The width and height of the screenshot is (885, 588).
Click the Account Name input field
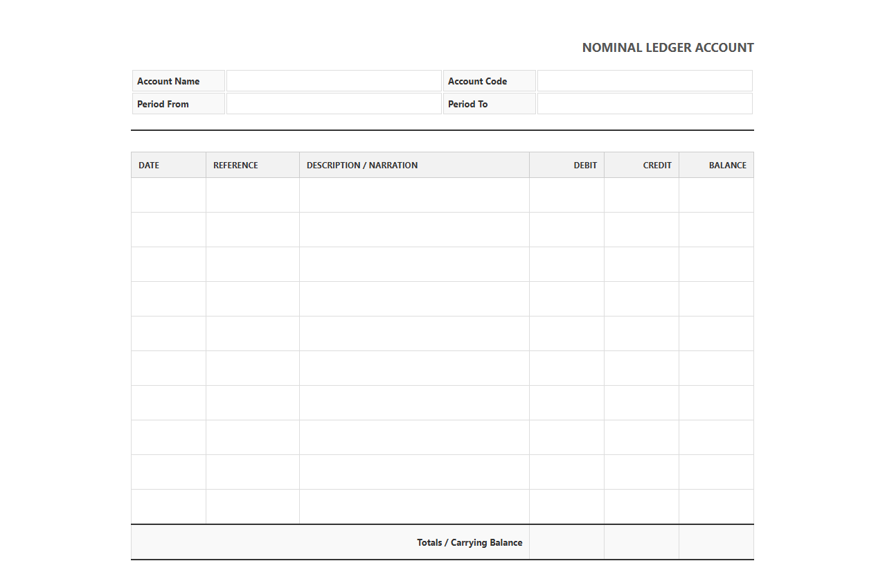[334, 81]
